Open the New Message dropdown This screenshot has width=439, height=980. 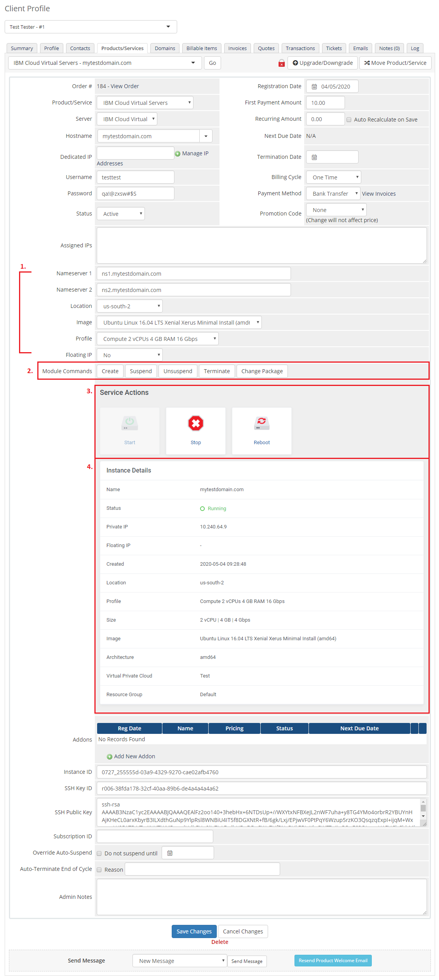point(180,961)
